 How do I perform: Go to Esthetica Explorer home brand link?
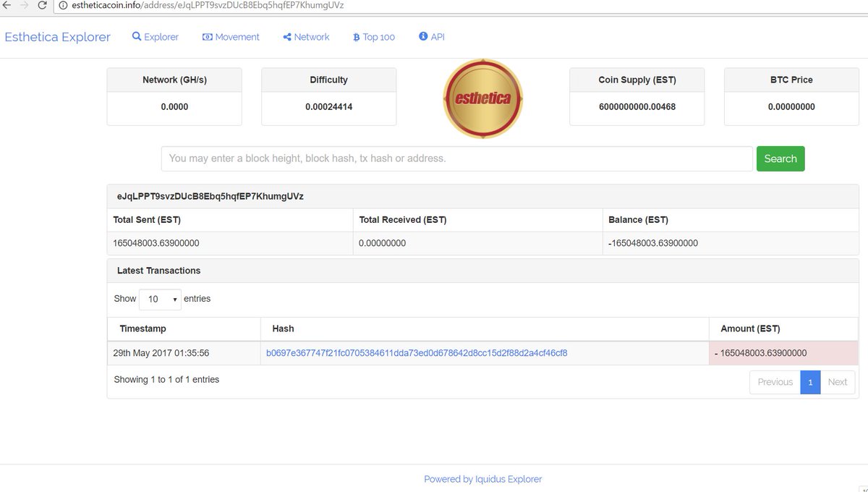[58, 37]
